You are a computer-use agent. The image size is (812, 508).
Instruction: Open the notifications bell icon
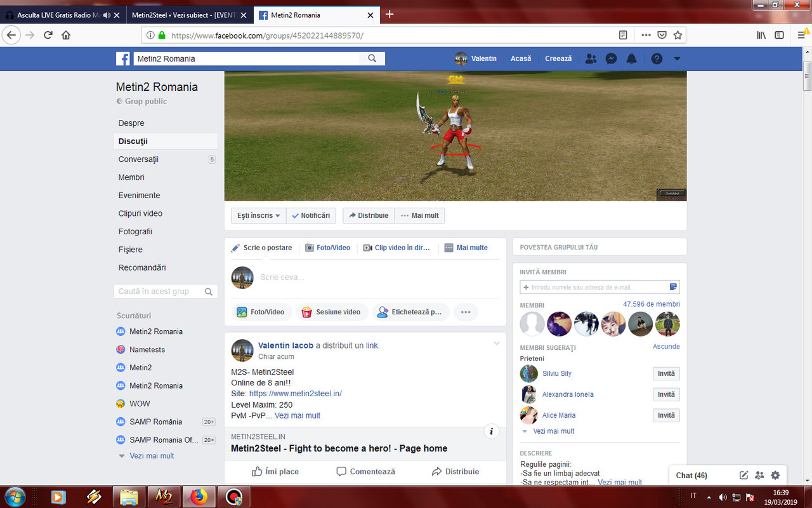(631, 58)
